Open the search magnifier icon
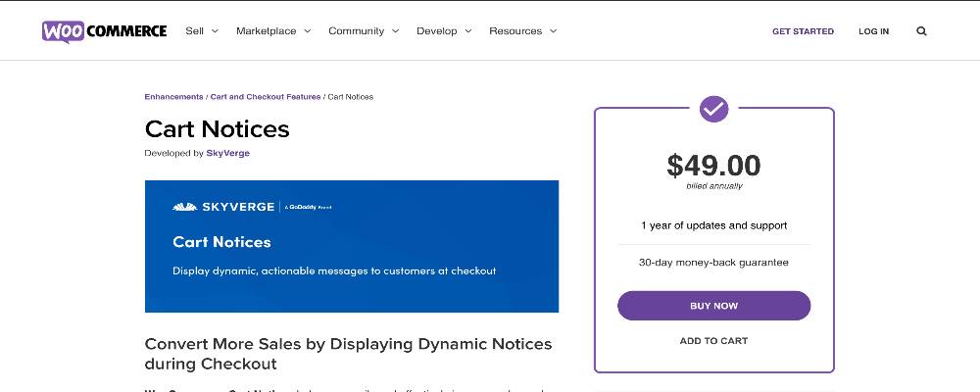Viewport: 980px width, 392px height. [921, 31]
